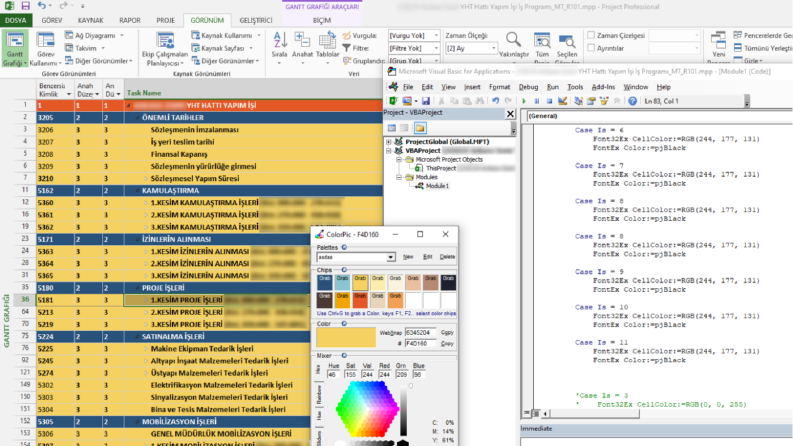This screenshot has width=793, height=446.
Task: Click Tüm Proje zoom button
Action: tap(542, 46)
